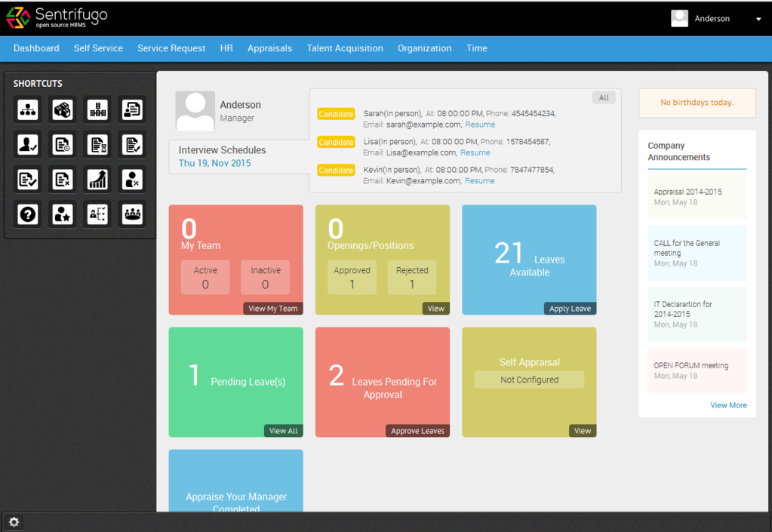Open the OPEN FORUM meeting announcement
Viewport: 772px width, 532px height.
(x=697, y=371)
